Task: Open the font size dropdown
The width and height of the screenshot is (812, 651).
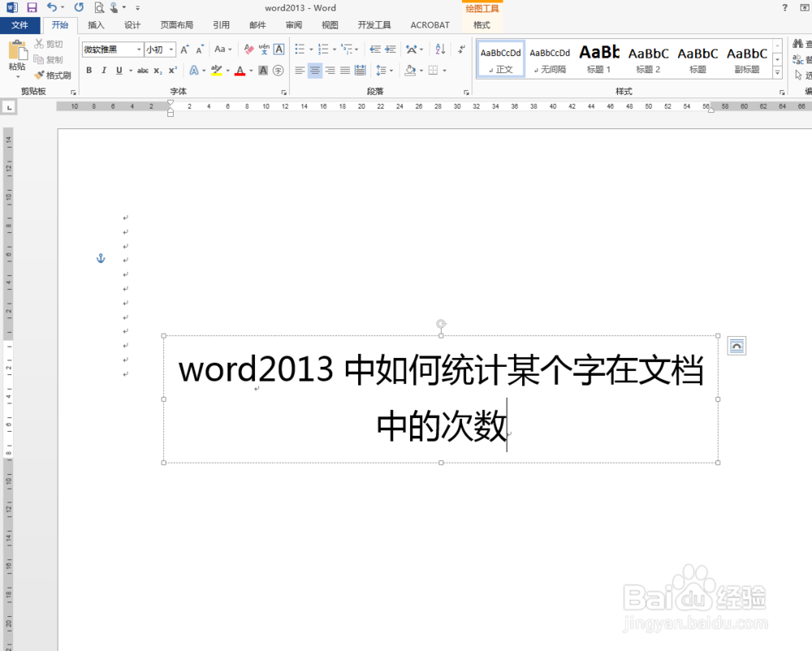Action: (171, 50)
